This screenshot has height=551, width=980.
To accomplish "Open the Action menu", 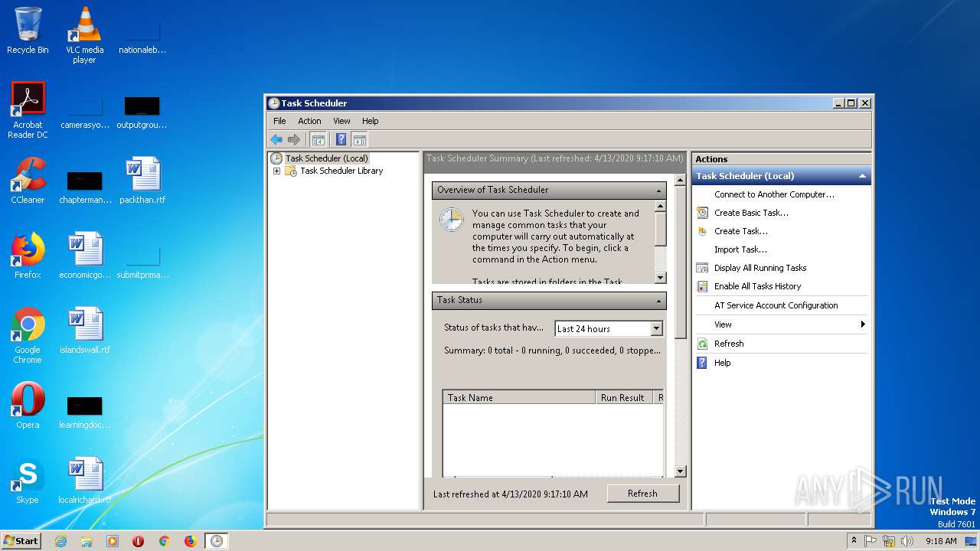I will point(309,121).
